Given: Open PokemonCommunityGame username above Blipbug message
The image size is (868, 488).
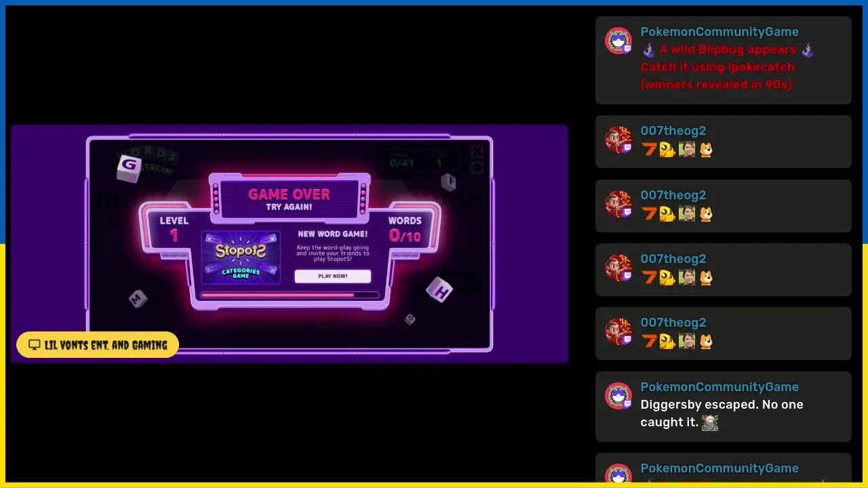Looking at the screenshot, I should 719,32.
